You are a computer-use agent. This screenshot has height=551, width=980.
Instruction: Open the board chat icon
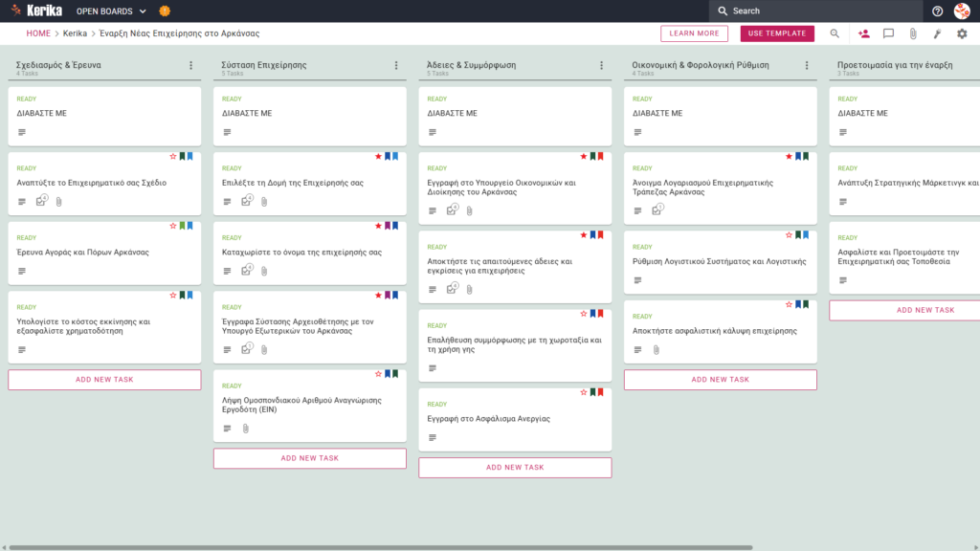[x=888, y=33]
